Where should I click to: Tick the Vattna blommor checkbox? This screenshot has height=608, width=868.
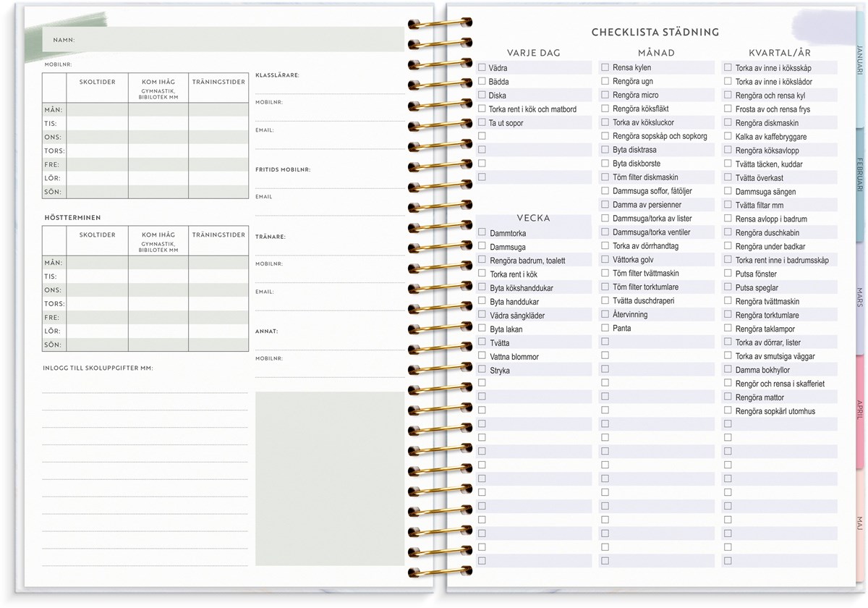[482, 356]
